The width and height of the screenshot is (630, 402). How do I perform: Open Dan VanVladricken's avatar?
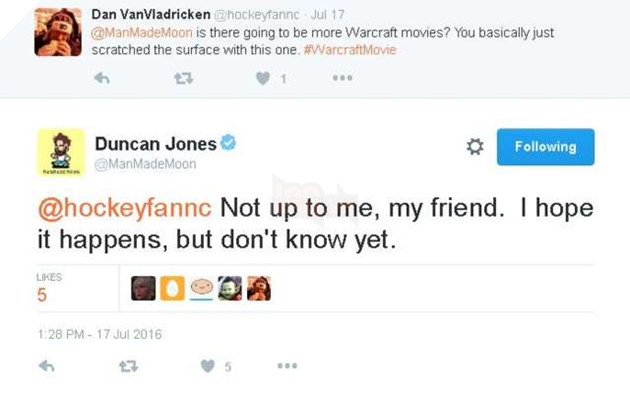(58, 32)
